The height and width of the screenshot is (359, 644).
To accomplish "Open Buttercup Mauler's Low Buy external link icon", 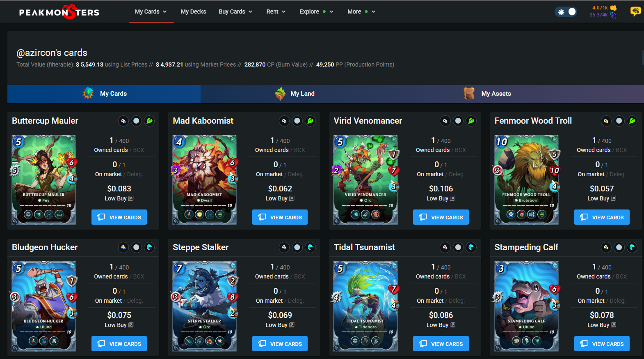I will [131, 198].
